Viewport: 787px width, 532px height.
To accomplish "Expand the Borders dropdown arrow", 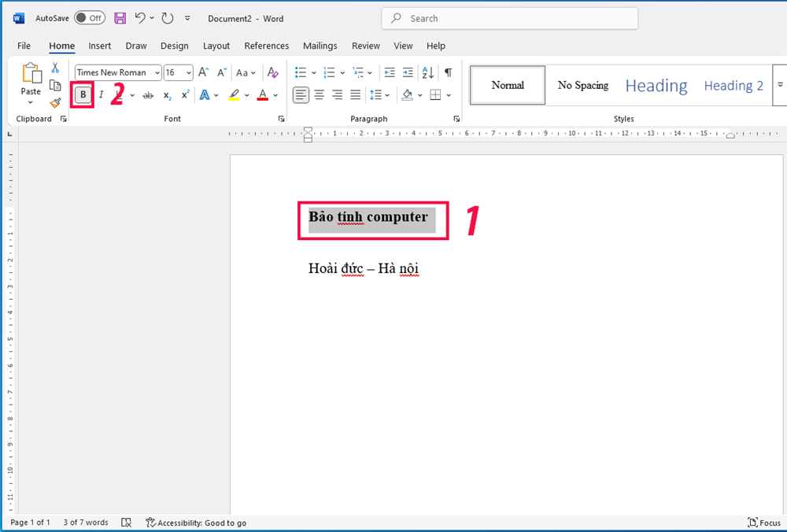I will click(449, 95).
